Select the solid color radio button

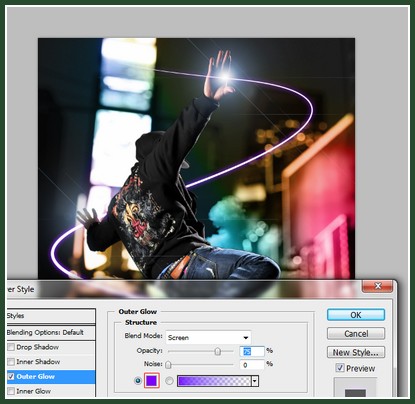point(138,381)
